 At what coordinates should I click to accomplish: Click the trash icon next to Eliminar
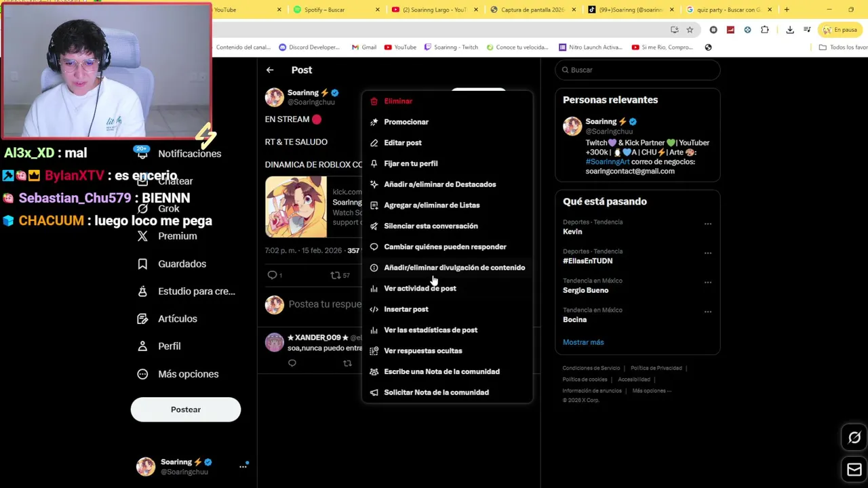click(374, 101)
